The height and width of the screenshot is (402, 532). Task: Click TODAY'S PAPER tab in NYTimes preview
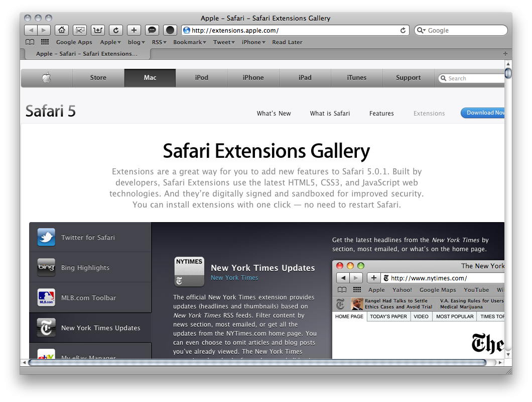coord(388,317)
